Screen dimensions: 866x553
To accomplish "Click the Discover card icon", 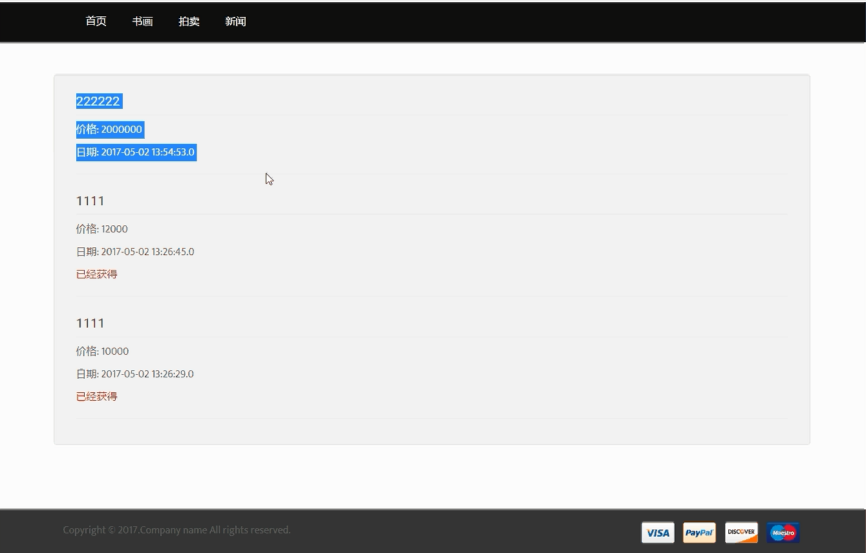I will coord(741,533).
